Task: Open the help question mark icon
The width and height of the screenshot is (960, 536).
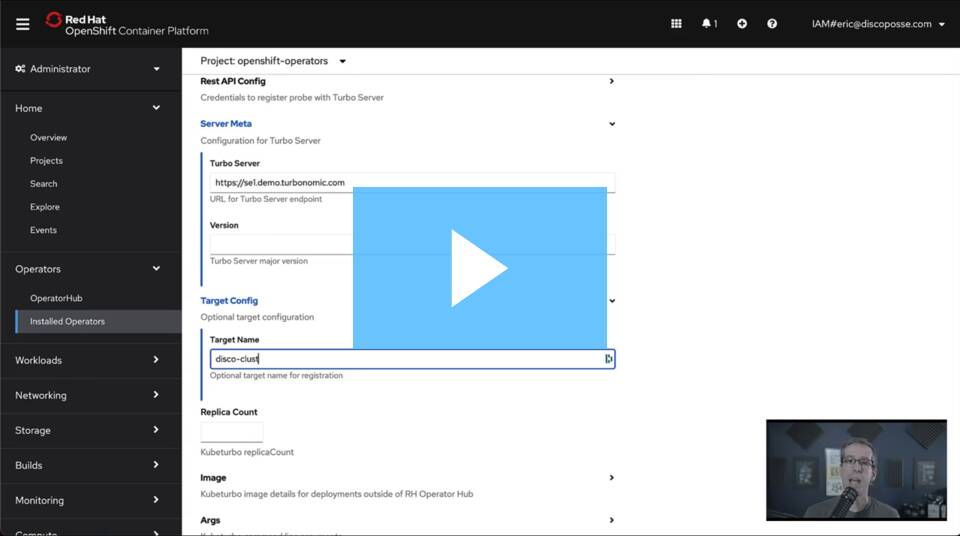Action: coord(772,24)
